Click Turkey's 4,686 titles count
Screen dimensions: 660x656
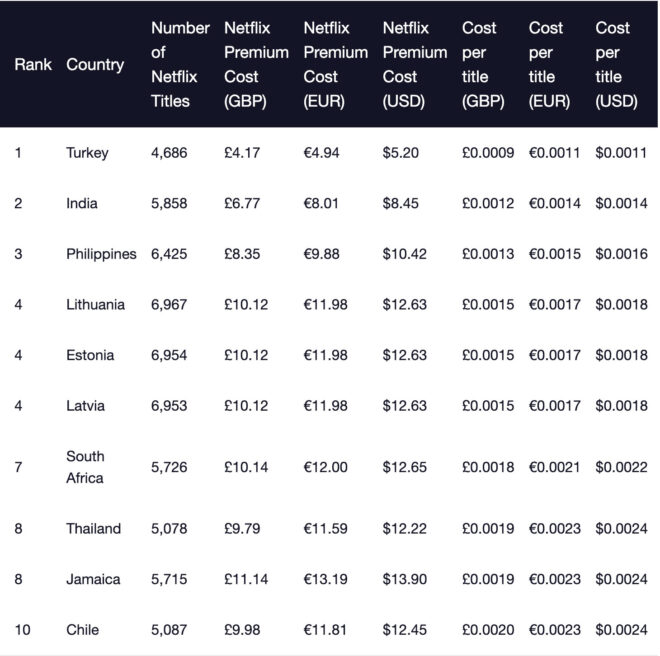point(169,153)
